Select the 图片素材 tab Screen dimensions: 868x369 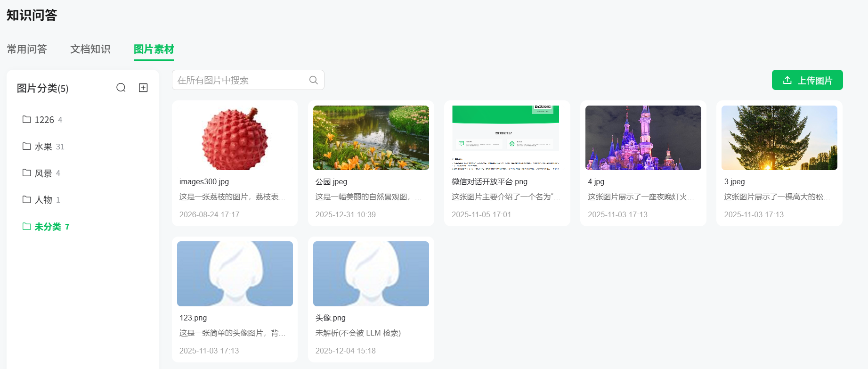click(154, 49)
